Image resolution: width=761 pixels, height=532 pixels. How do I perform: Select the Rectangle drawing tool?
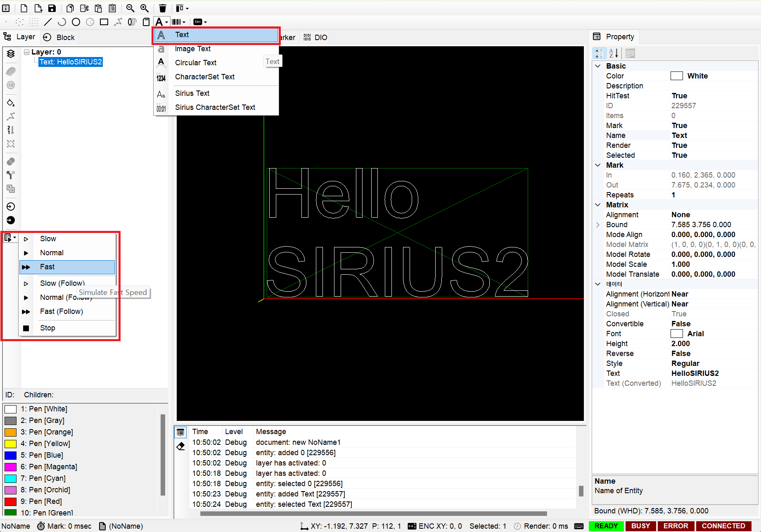[x=104, y=22]
